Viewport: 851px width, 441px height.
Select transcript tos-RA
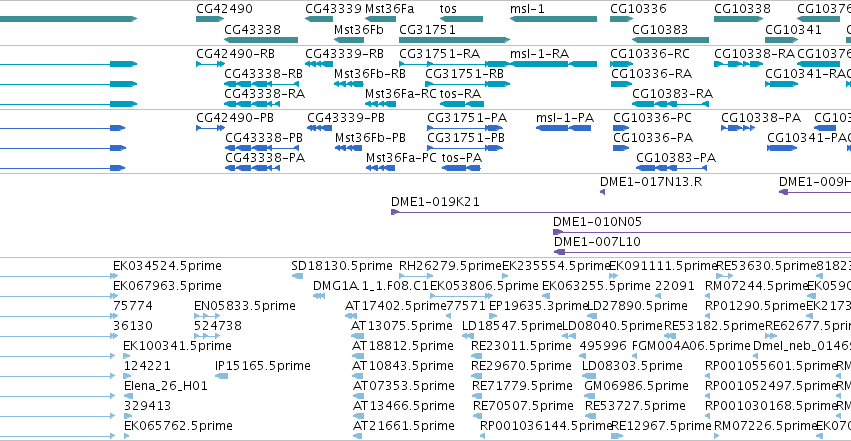[x=461, y=104]
